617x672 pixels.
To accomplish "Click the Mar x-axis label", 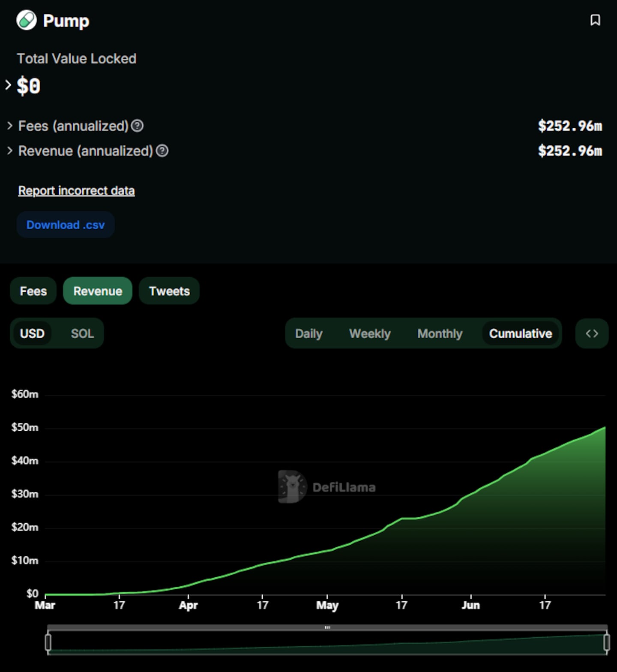I will (45, 605).
